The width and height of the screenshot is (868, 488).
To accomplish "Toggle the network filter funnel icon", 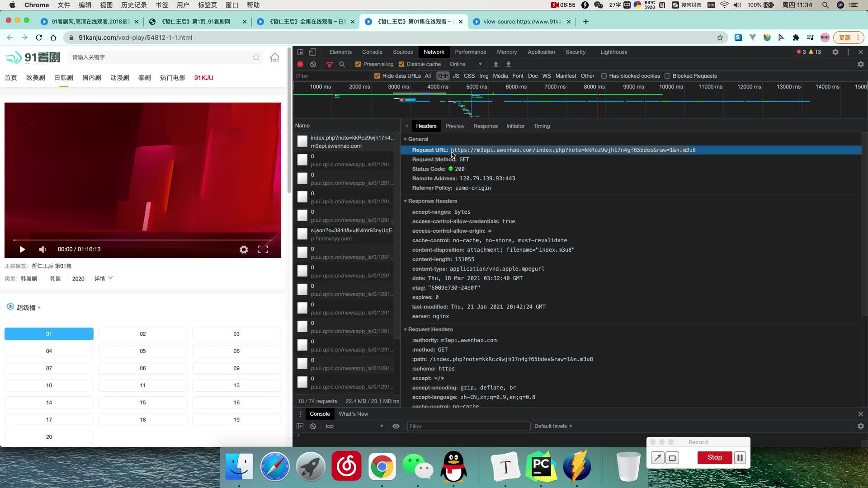I will coord(330,64).
